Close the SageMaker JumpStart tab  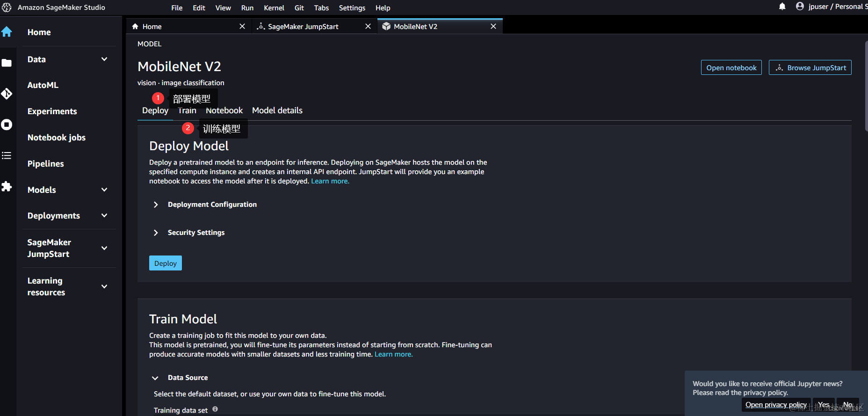tap(368, 26)
